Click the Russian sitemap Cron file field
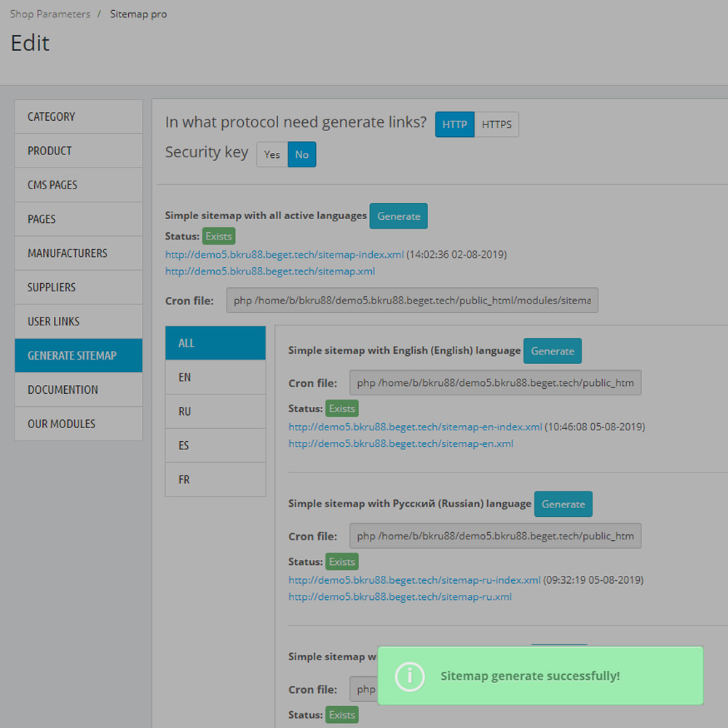 coord(495,537)
